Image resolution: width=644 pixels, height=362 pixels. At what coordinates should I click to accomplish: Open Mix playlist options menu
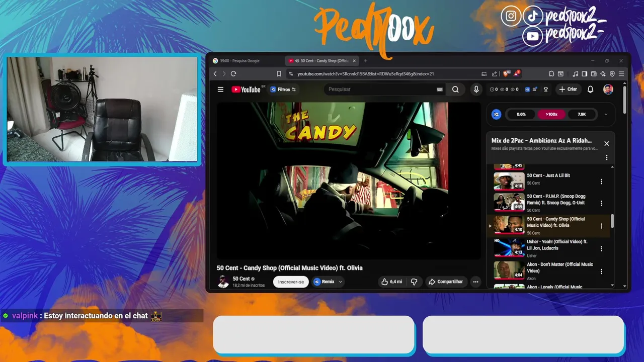pos(606,157)
